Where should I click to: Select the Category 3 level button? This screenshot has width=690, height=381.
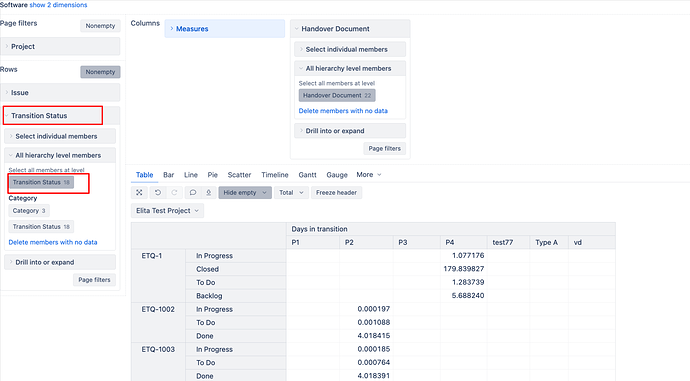click(x=29, y=211)
